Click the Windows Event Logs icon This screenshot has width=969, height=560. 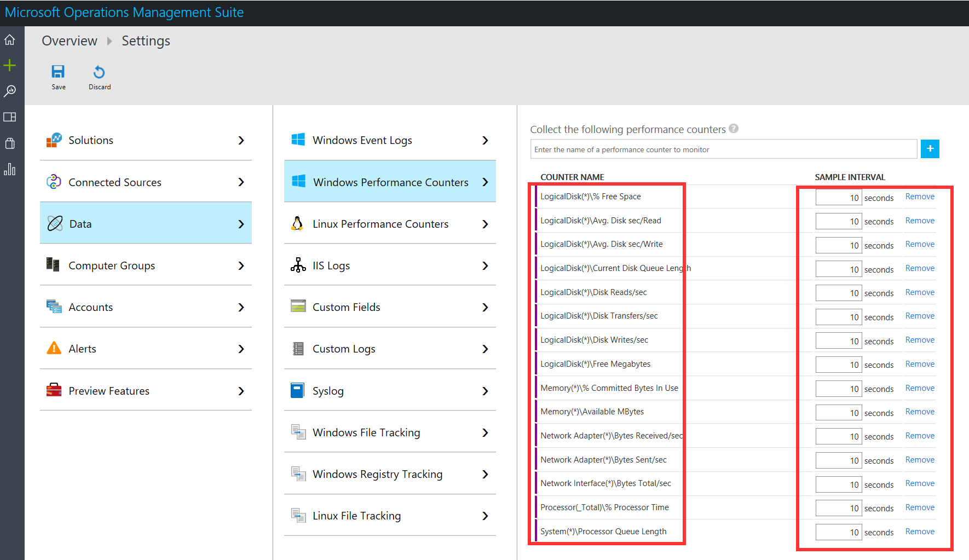click(298, 140)
